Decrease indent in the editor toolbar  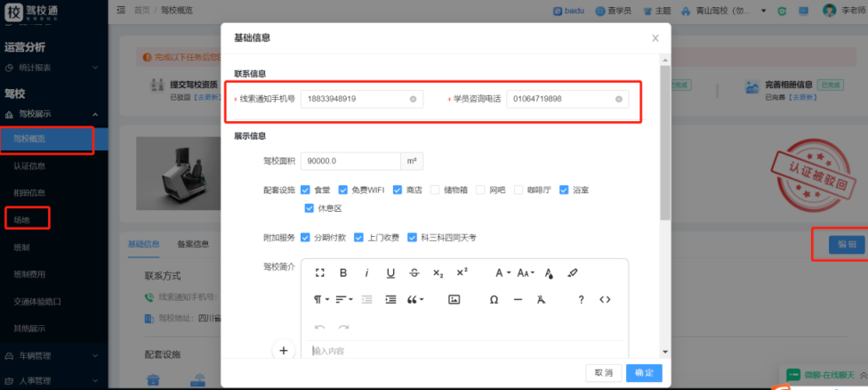tap(367, 299)
